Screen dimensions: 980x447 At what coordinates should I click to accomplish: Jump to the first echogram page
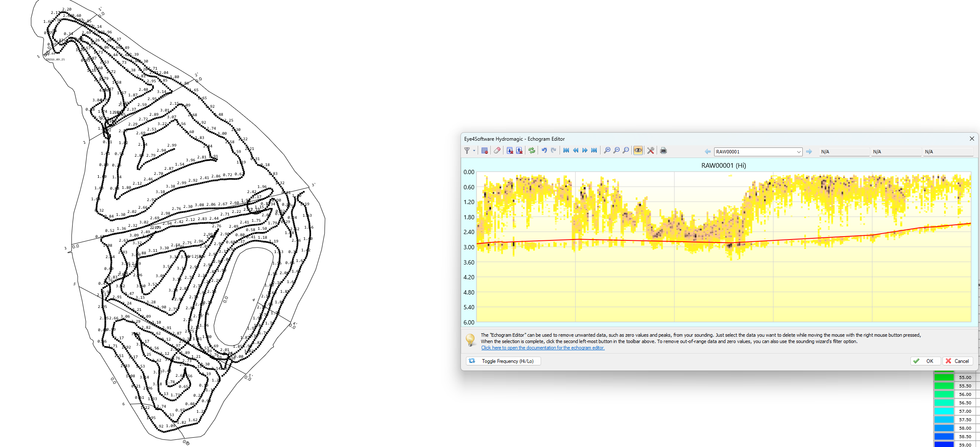tap(566, 151)
